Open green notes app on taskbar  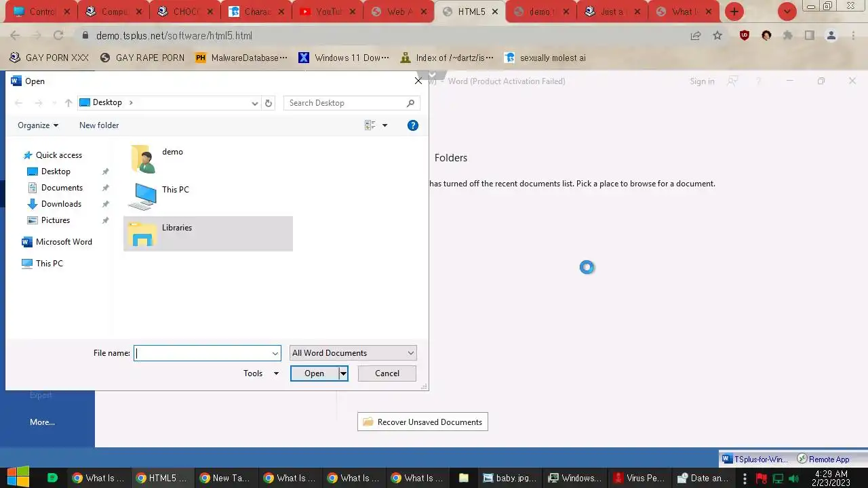(x=52, y=478)
